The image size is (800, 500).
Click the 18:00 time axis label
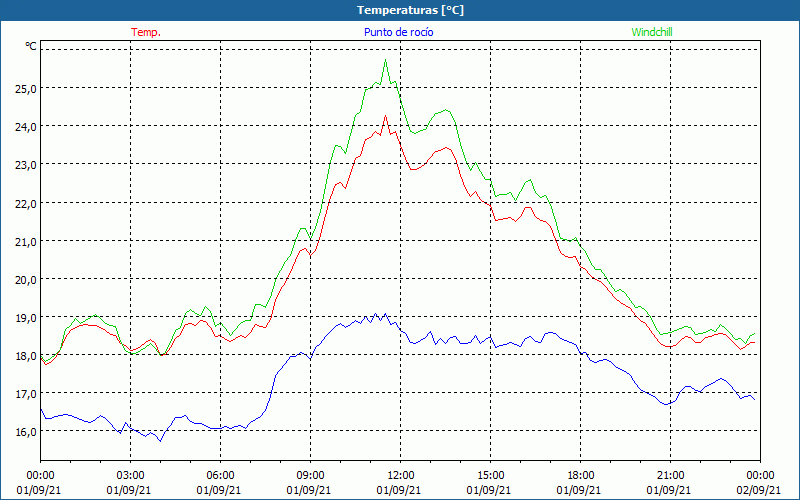click(x=580, y=476)
